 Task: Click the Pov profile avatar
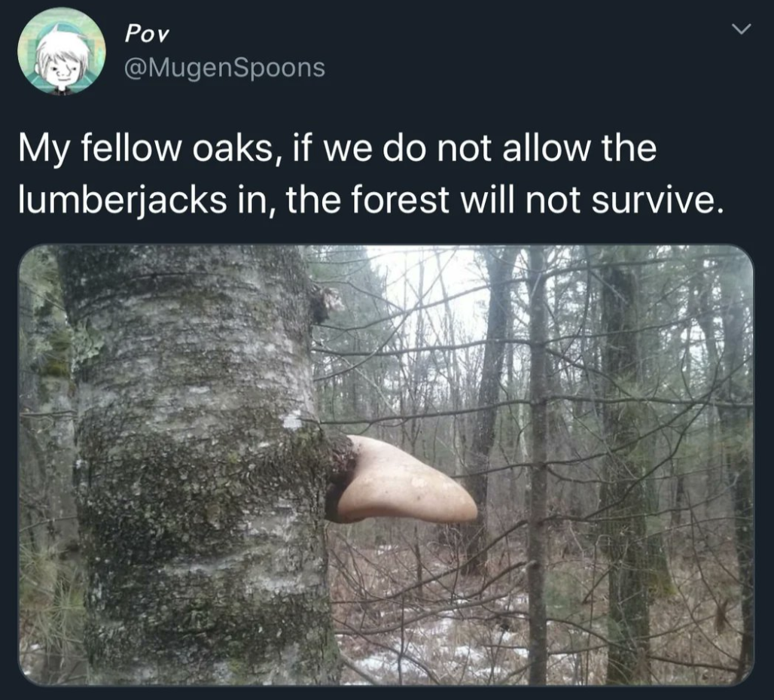pyautogui.click(x=62, y=51)
